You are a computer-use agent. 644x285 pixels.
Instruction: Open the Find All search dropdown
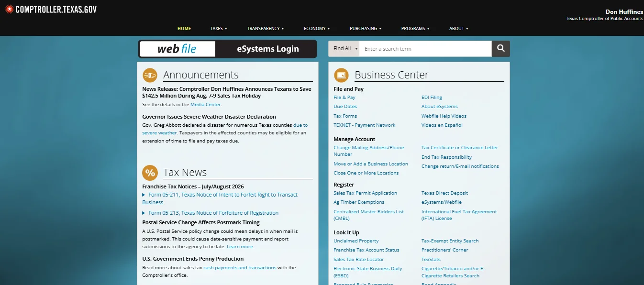(344, 49)
